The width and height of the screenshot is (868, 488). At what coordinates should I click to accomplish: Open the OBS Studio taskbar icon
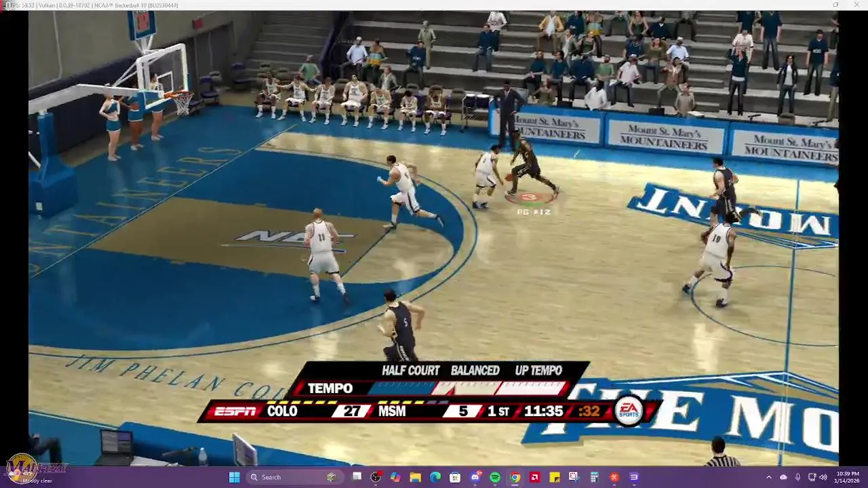coord(376,477)
